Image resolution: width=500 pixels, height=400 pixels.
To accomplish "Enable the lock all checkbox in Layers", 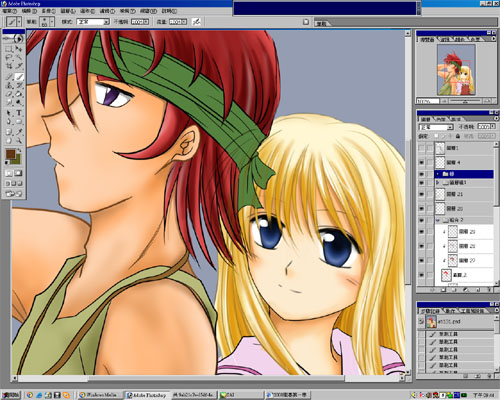I will tap(458, 136).
